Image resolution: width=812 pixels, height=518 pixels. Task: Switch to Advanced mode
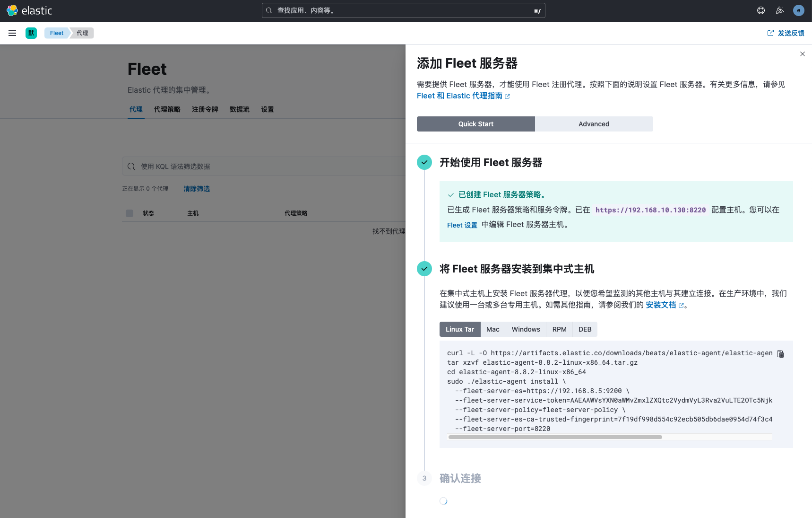pyautogui.click(x=594, y=124)
